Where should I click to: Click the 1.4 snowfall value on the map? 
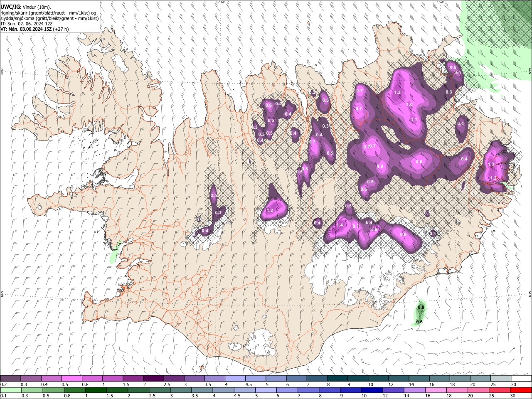(340, 225)
